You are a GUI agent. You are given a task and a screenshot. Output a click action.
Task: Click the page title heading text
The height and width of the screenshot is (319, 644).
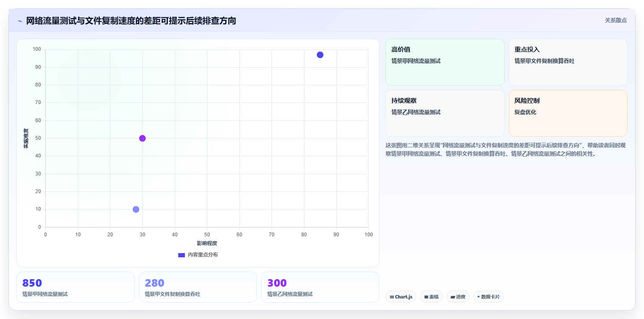coord(131,21)
